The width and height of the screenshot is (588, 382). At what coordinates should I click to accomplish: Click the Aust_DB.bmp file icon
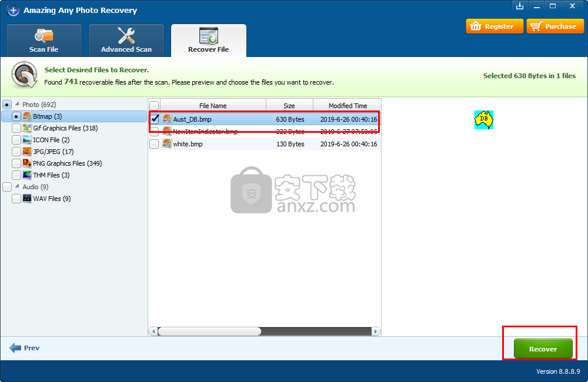(x=167, y=119)
